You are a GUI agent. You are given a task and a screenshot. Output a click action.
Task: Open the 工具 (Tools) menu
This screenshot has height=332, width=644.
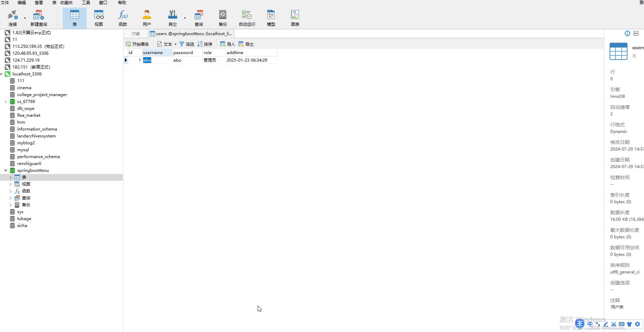[x=86, y=3]
